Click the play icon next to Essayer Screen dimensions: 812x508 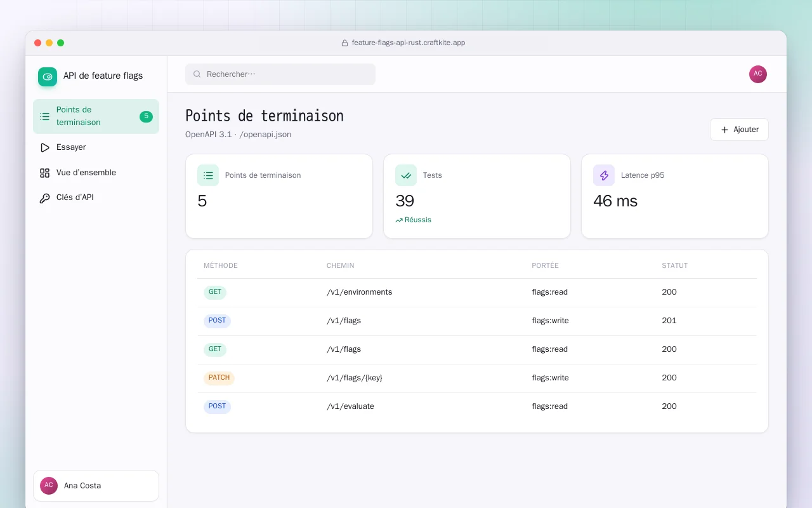pos(44,147)
